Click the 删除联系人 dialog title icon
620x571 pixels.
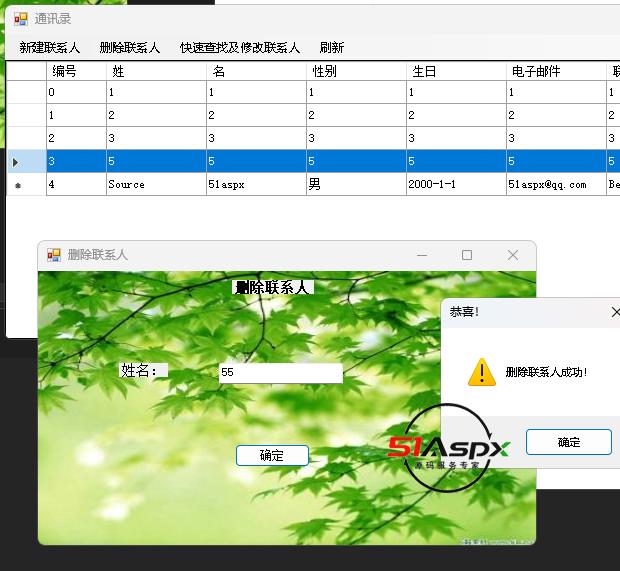[54, 255]
